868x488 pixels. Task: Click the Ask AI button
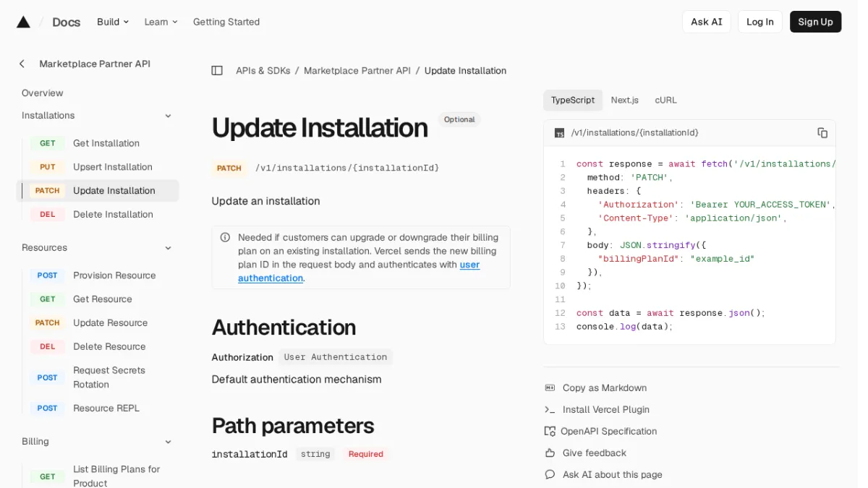tap(707, 22)
